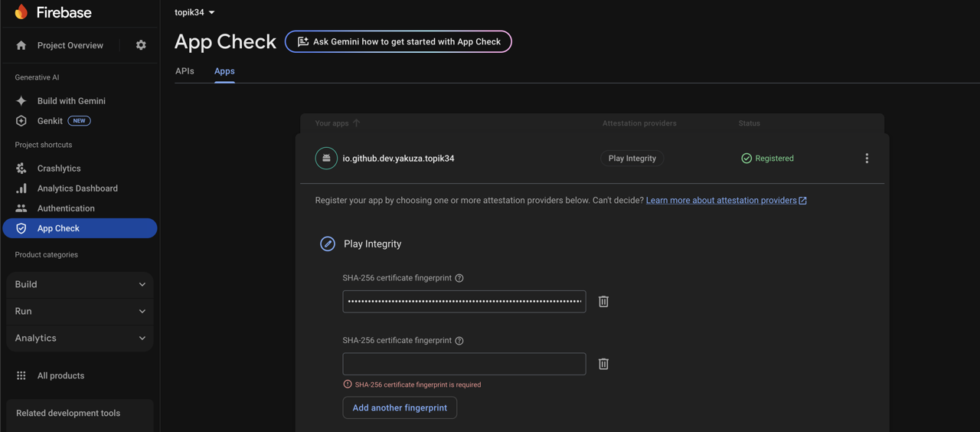Image resolution: width=980 pixels, height=432 pixels.
Task: Select the Apps tab
Action: [224, 71]
